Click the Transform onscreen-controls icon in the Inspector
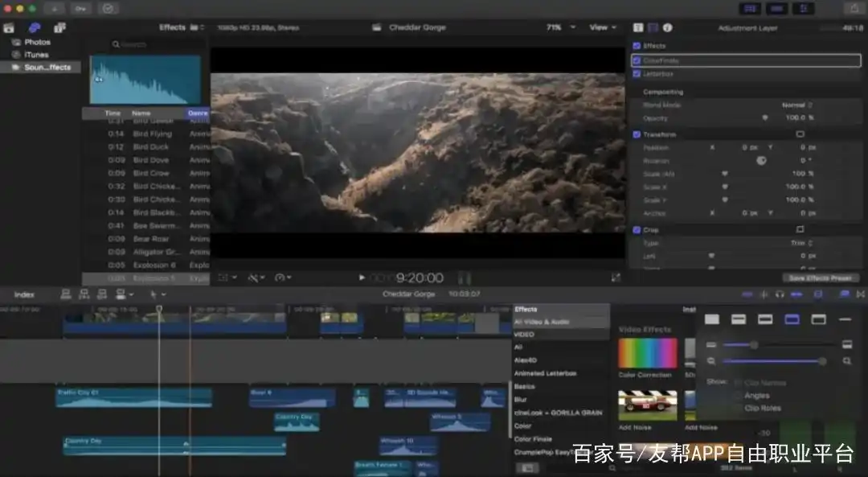This screenshot has height=477, width=868. click(x=798, y=134)
